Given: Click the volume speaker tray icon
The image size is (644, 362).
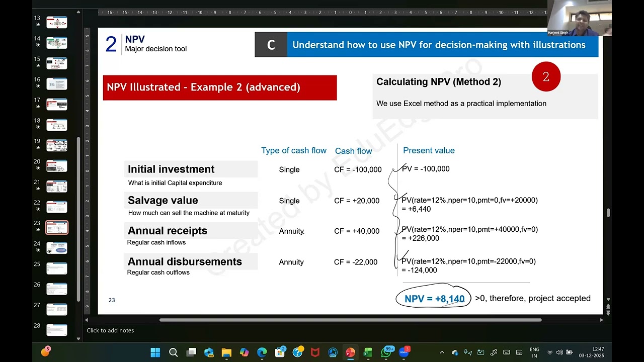Looking at the screenshot, I should [x=559, y=352].
